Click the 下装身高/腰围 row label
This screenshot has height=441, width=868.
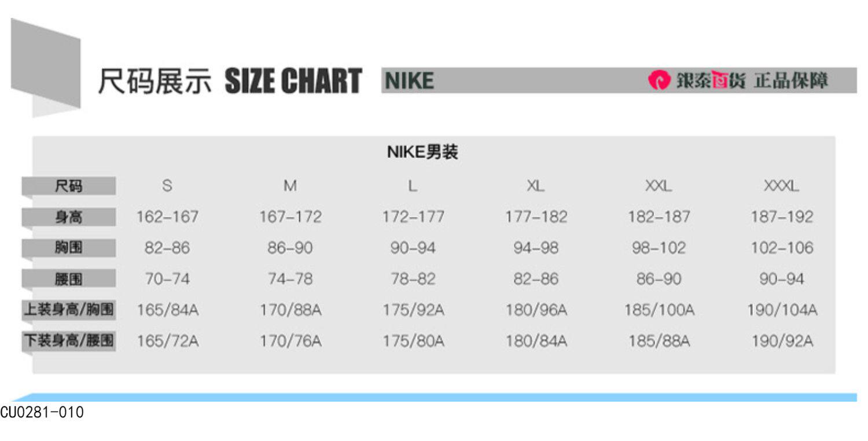pos(68,341)
